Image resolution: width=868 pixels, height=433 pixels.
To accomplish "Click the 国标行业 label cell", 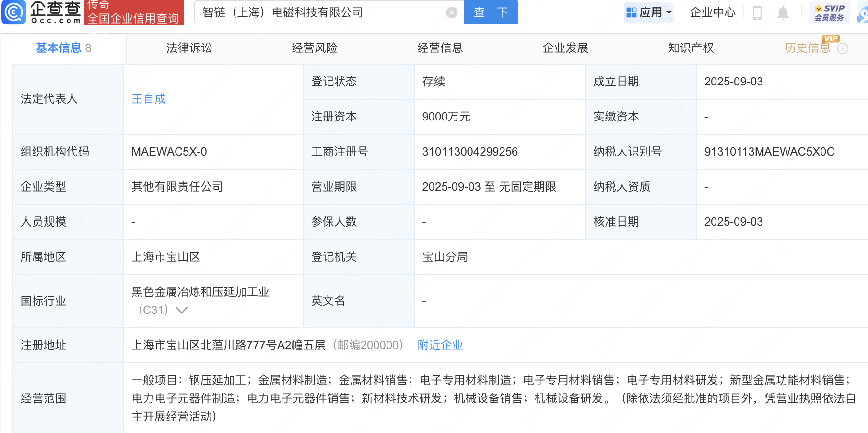I will [x=68, y=301].
